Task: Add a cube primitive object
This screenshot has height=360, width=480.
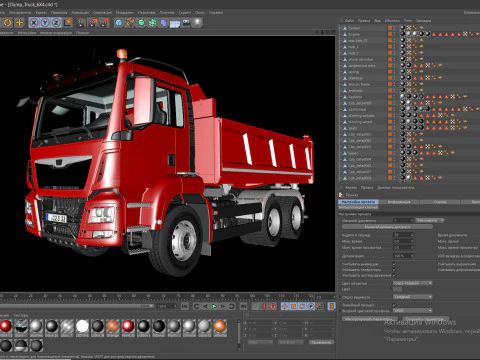Action: pos(119,23)
